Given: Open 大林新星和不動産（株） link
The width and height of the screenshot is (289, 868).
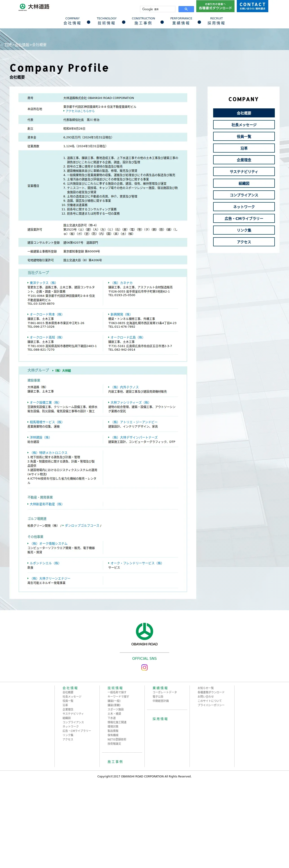Looking at the screenshot, I should [46, 504].
